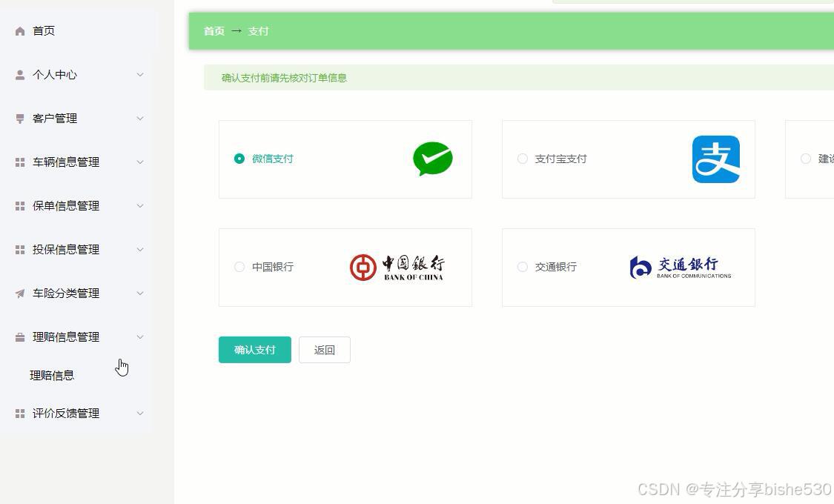Click the grid icon beside 保单信息管理
Viewport: 834px width, 504px height.
point(20,206)
